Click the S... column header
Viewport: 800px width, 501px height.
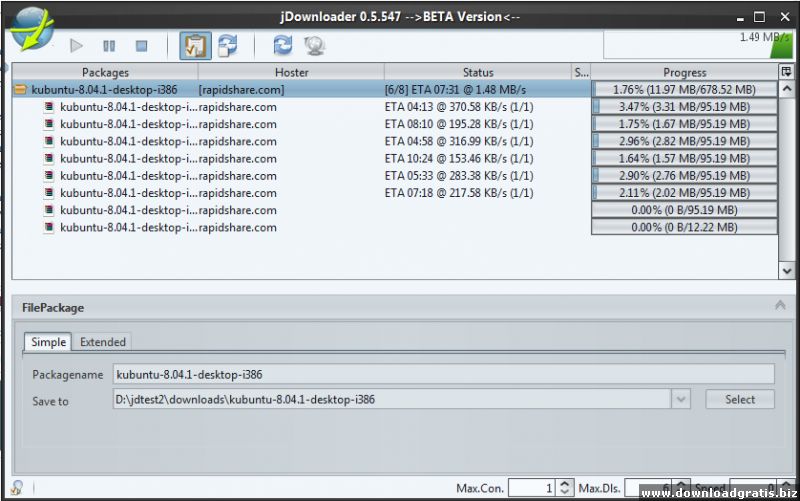click(x=581, y=72)
